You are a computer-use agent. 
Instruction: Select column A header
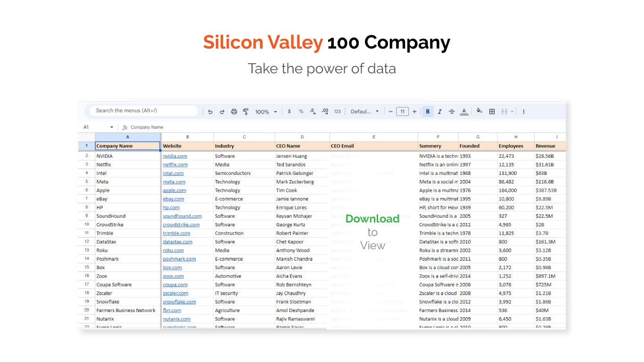point(128,137)
